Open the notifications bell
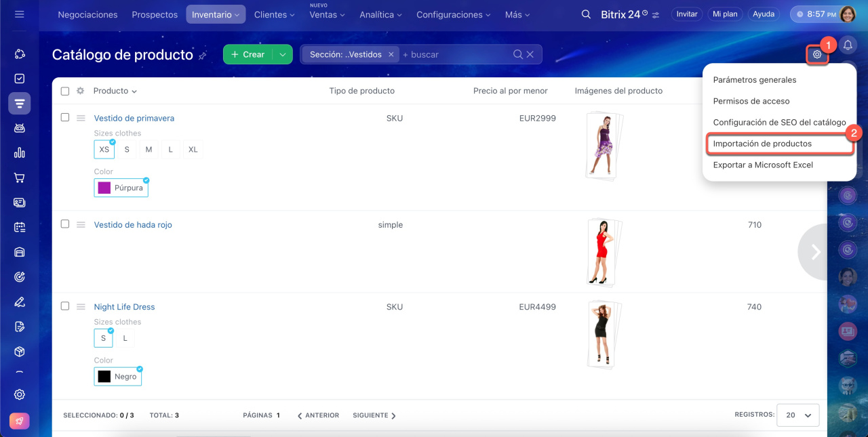This screenshot has height=437, width=868. click(848, 45)
